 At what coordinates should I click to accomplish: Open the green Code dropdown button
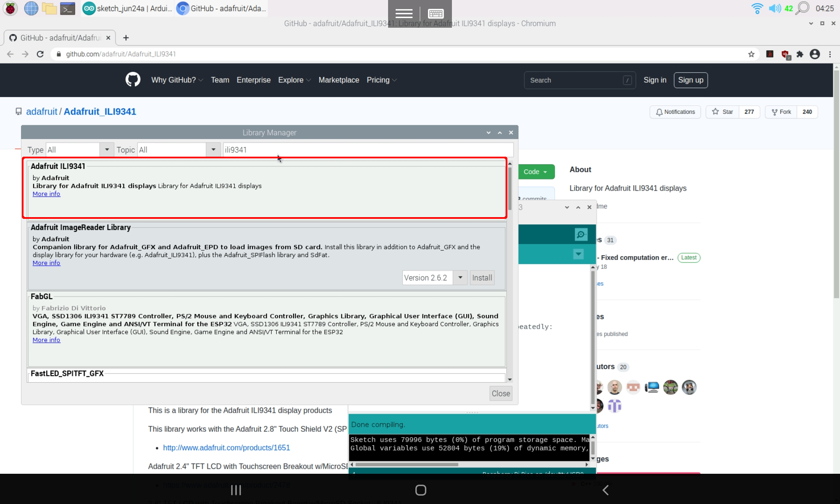[x=535, y=172]
